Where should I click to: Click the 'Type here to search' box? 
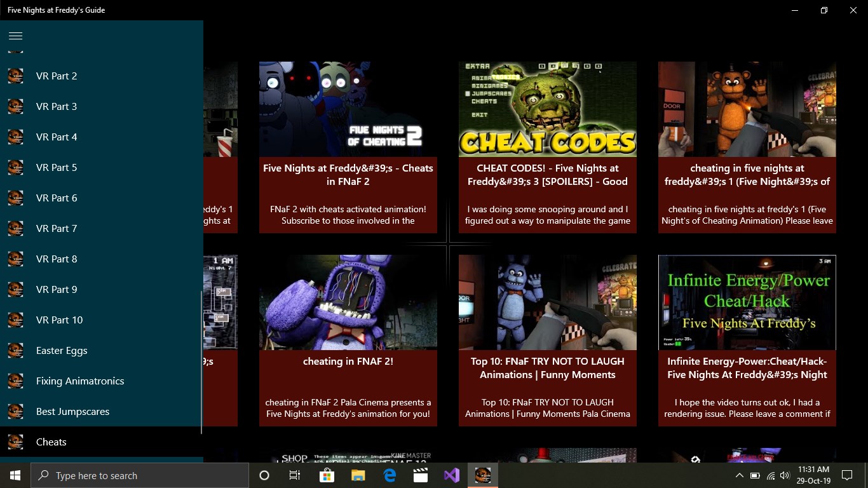pyautogui.click(x=140, y=475)
